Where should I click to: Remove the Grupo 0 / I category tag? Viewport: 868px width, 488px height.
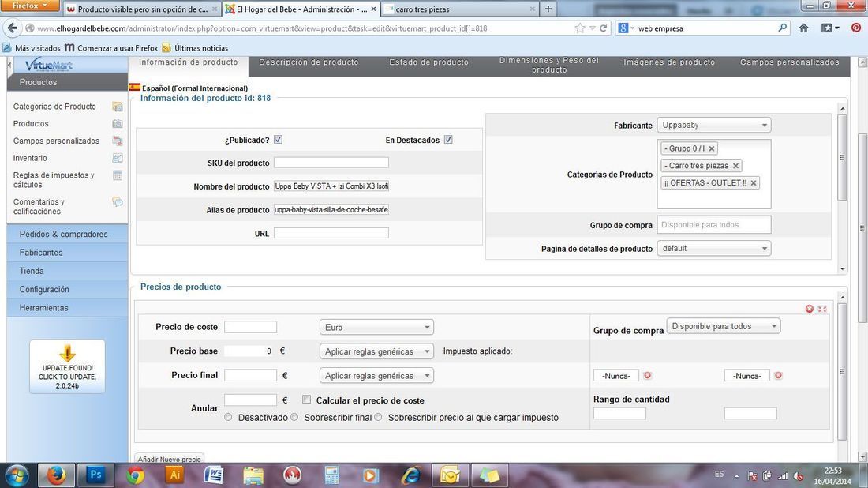click(712, 148)
